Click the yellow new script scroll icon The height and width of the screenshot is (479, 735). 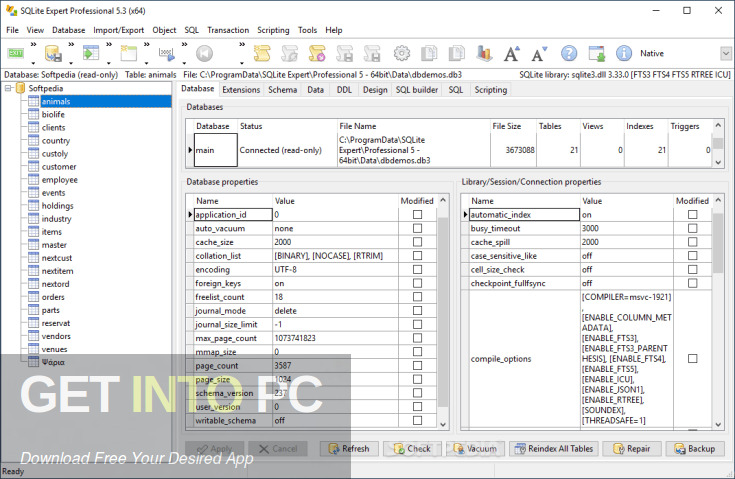click(x=262, y=53)
